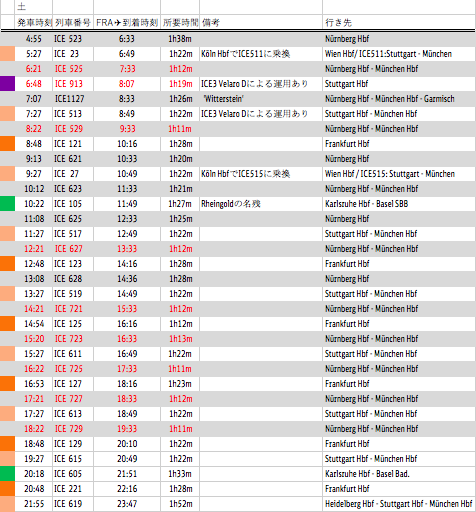
Task: Select train number ICE 517
Action: point(68,234)
